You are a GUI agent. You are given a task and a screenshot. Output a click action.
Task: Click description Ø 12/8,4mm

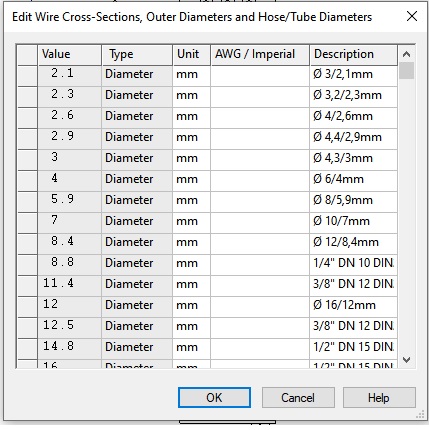(x=354, y=244)
